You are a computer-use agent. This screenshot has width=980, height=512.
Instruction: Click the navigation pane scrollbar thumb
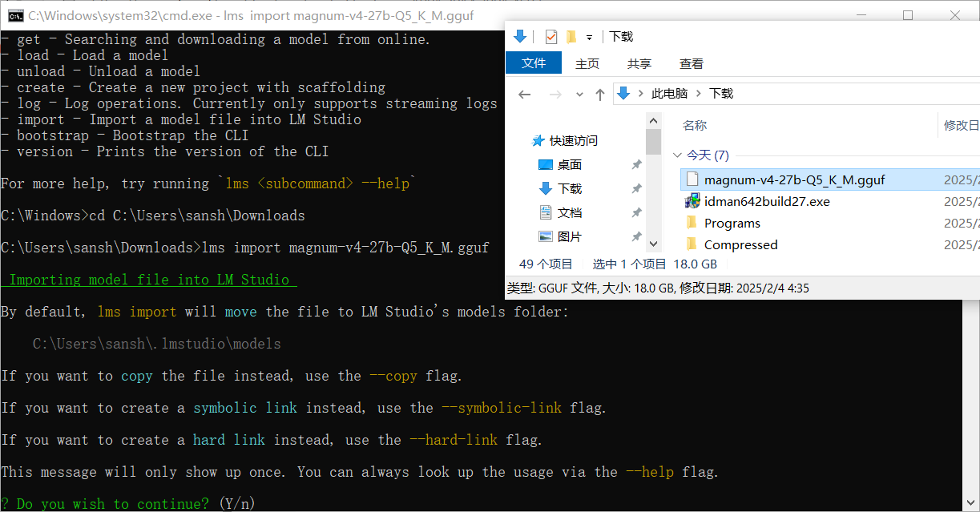point(654,141)
